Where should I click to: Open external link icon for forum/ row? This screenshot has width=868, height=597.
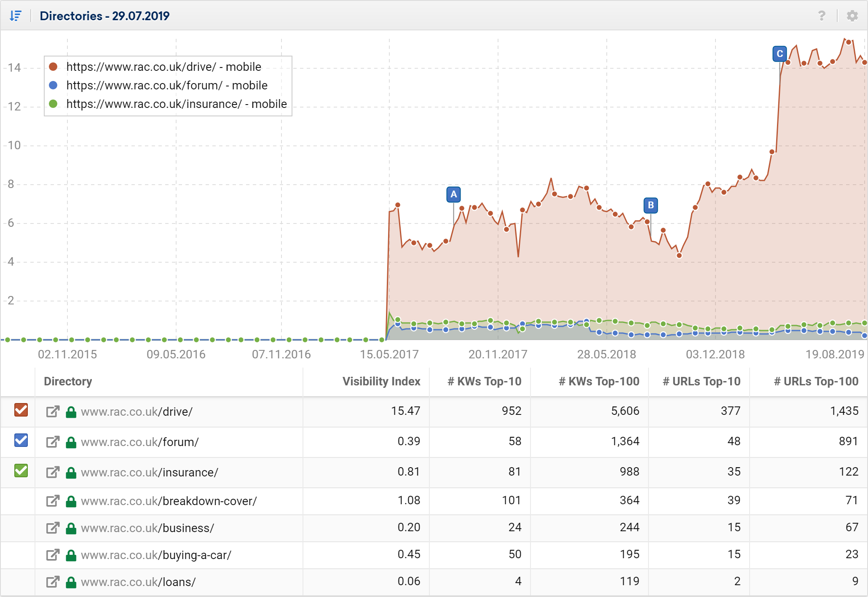coord(53,442)
